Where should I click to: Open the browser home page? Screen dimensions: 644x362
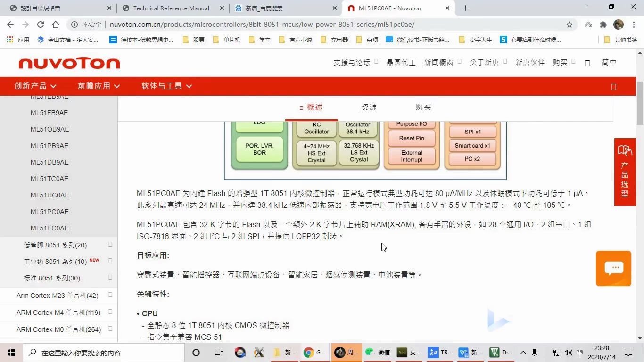[56, 25]
